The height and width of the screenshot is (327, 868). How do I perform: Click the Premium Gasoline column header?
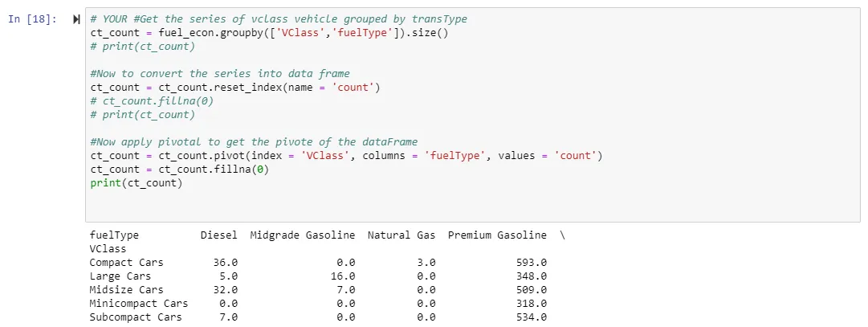point(497,235)
